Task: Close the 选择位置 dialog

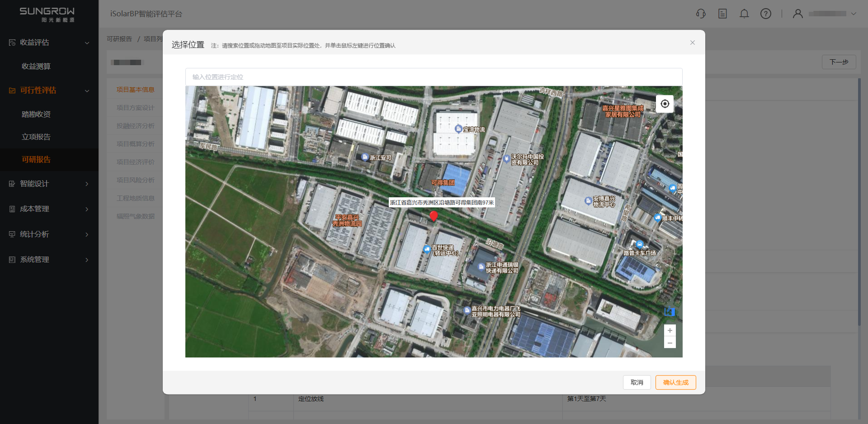Action: (693, 43)
